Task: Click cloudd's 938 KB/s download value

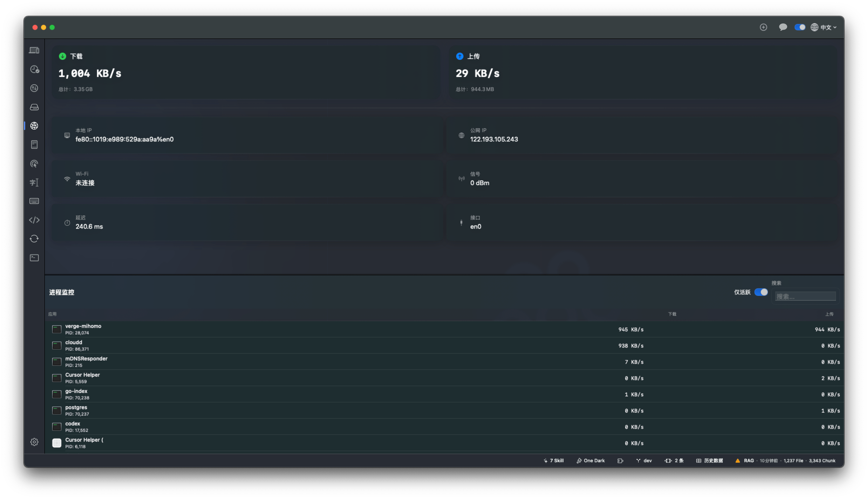Action: [631, 346]
